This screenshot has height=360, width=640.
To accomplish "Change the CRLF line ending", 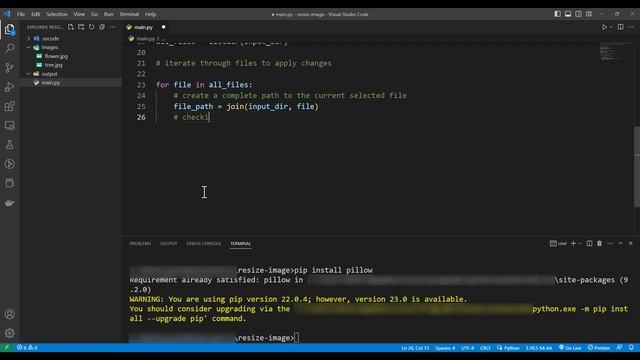I will [485, 348].
